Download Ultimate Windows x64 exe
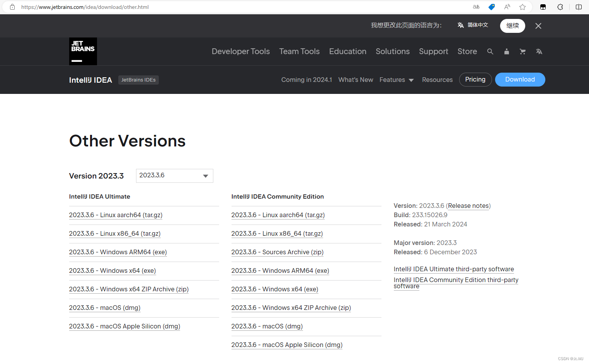589x364 pixels. point(112,271)
